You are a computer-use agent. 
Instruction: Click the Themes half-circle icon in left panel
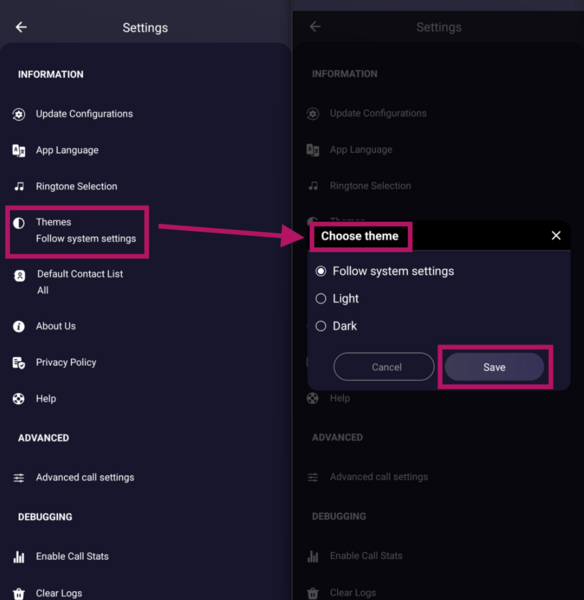[x=19, y=223]
